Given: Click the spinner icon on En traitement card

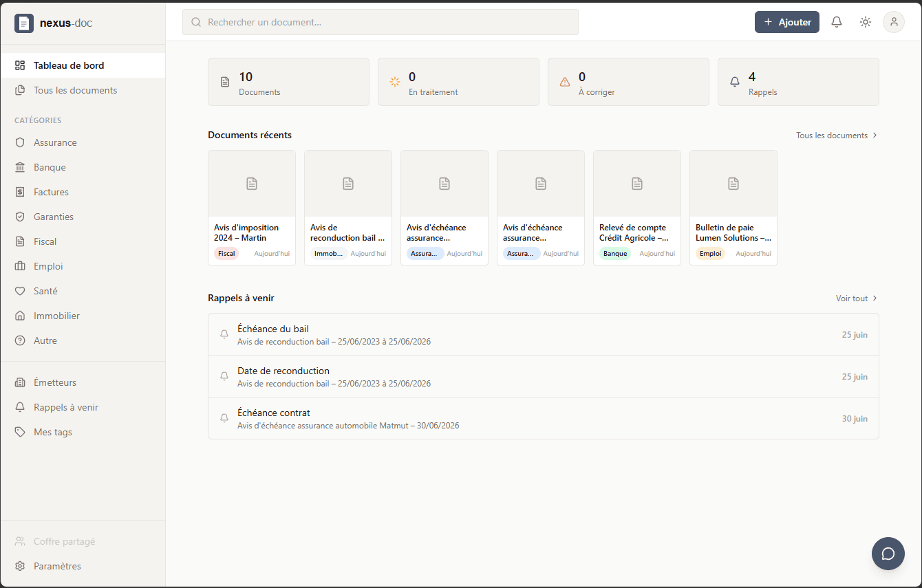Looking at the screenshot, I should pyautogui.click(x=395, y=82).
